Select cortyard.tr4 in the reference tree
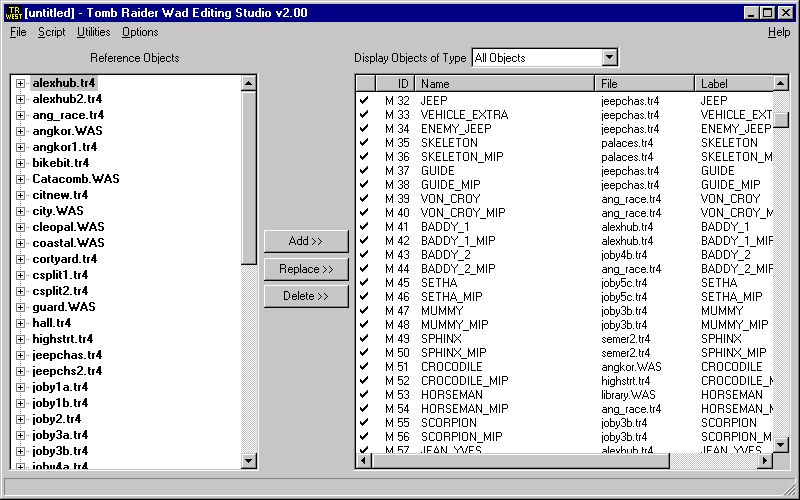 click(65, 259)
